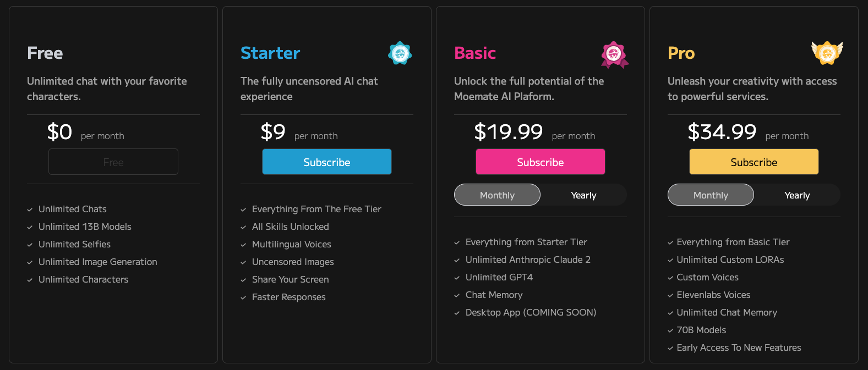The width and height of the screenshot is (868, 370).
Task: Click the checkmark beside Unlimited GPT4
Action: pos(457,278)
